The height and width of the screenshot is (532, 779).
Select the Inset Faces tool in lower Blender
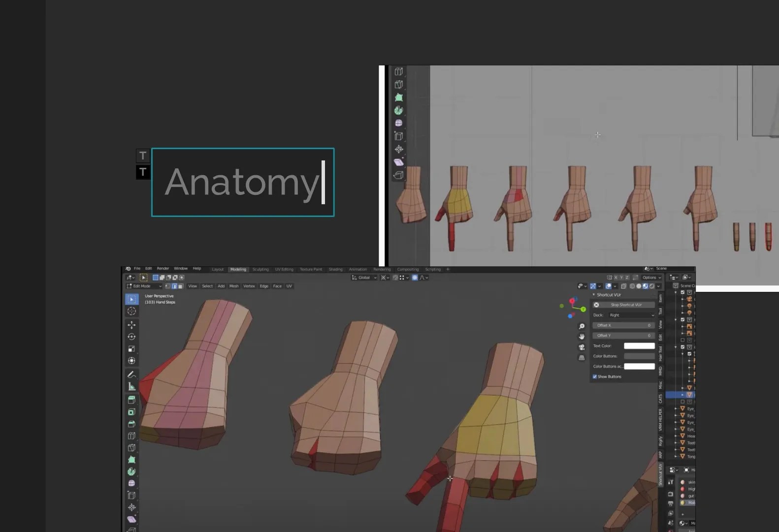131,412
